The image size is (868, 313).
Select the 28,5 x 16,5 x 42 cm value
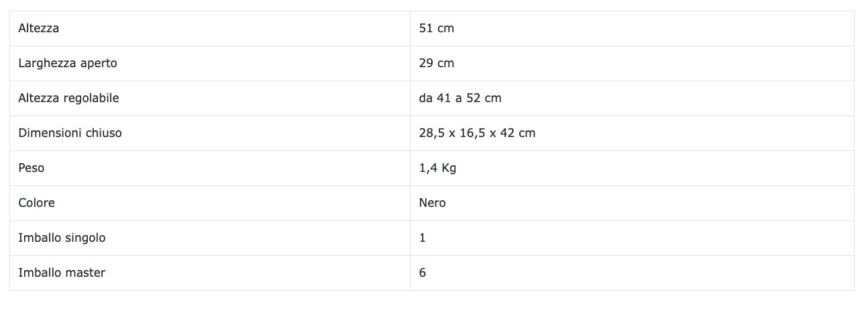477,133
